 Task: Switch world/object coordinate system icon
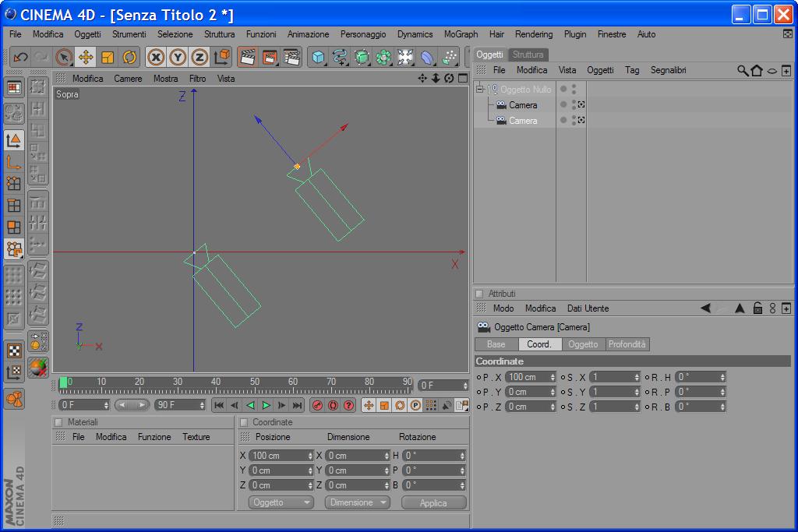point(222,57)
